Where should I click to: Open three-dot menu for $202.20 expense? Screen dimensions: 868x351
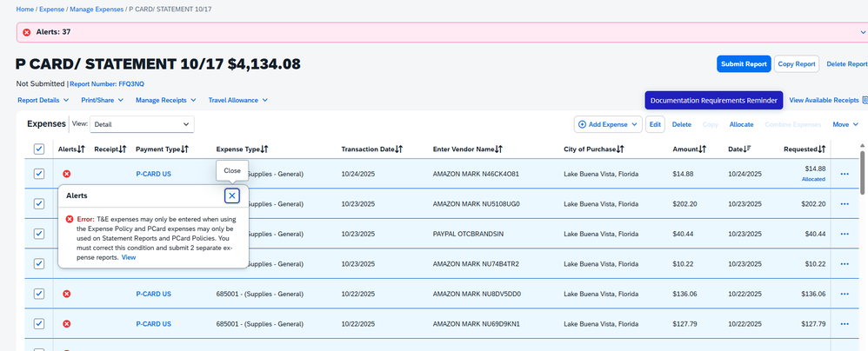[844, 204]
